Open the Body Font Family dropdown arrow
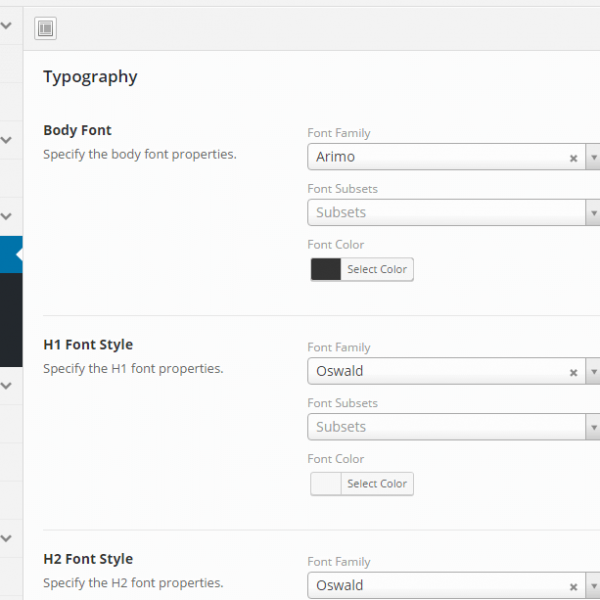Viewport: 600px width, 600px height. pos(593,158)
